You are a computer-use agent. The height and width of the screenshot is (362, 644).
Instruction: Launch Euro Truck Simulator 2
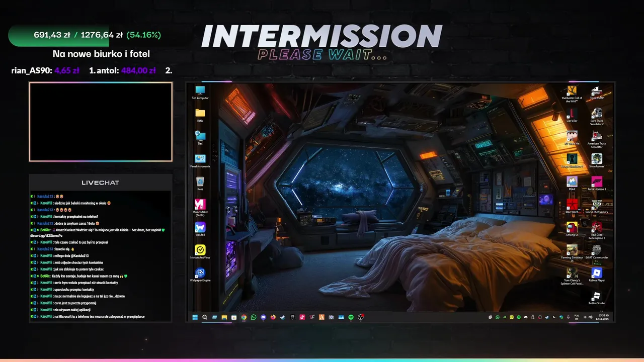pos(597,117)
